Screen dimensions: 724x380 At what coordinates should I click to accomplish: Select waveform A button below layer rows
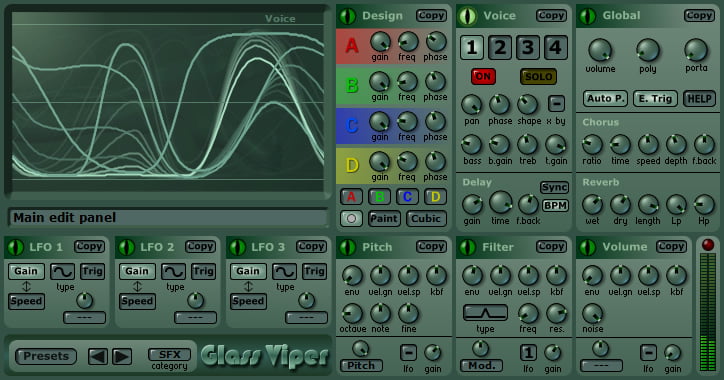tap(351, 197)
